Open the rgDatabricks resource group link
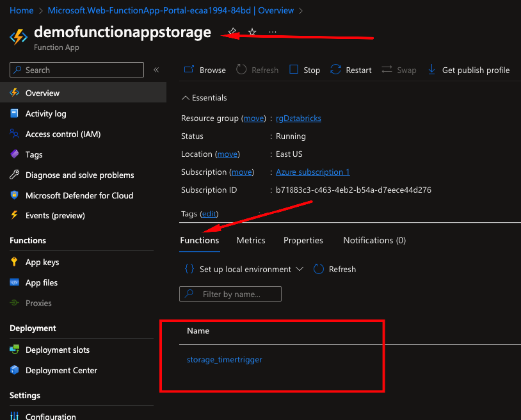 coord(298,118)
